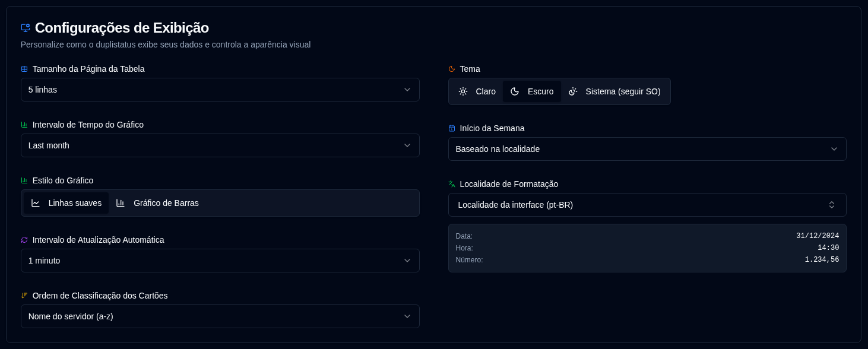Click the table icon next to Tamanho da Página
The width and height of the screenshot is (868, 349).
24,69
